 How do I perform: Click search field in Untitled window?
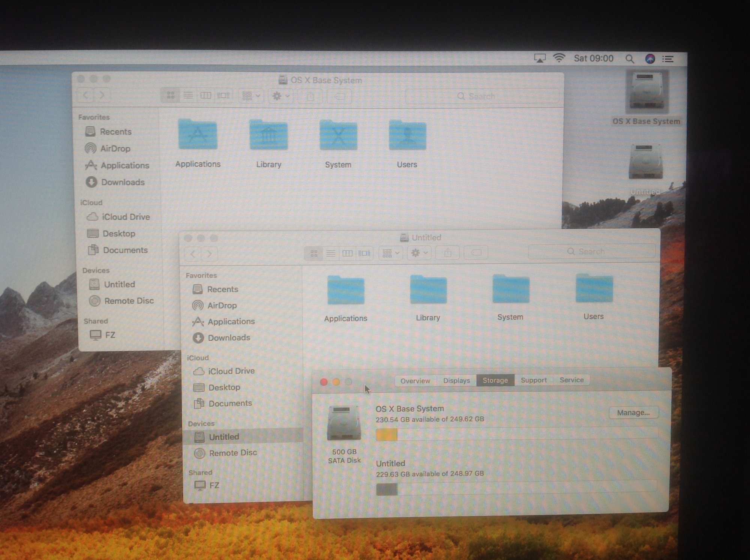point(591,252)
